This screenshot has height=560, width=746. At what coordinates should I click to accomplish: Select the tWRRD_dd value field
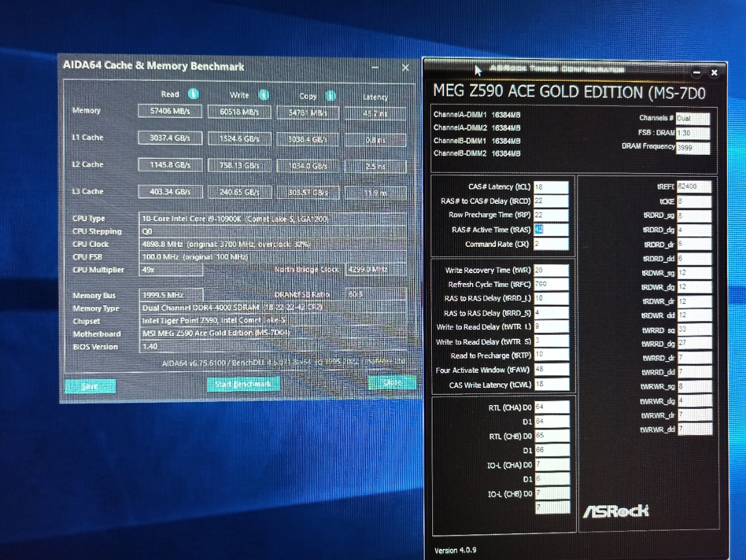(x=694, y=372)
